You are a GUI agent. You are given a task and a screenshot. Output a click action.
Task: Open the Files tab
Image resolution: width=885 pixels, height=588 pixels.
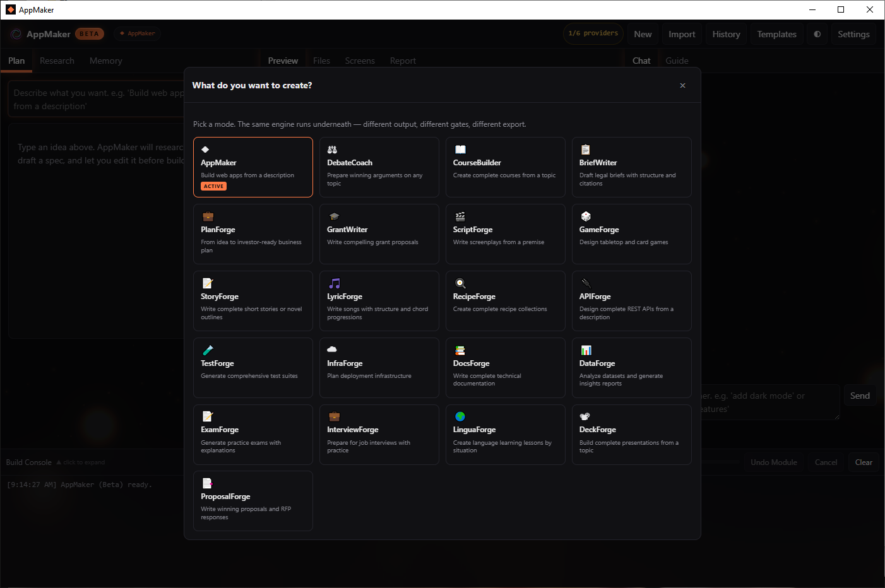(321, 61)
